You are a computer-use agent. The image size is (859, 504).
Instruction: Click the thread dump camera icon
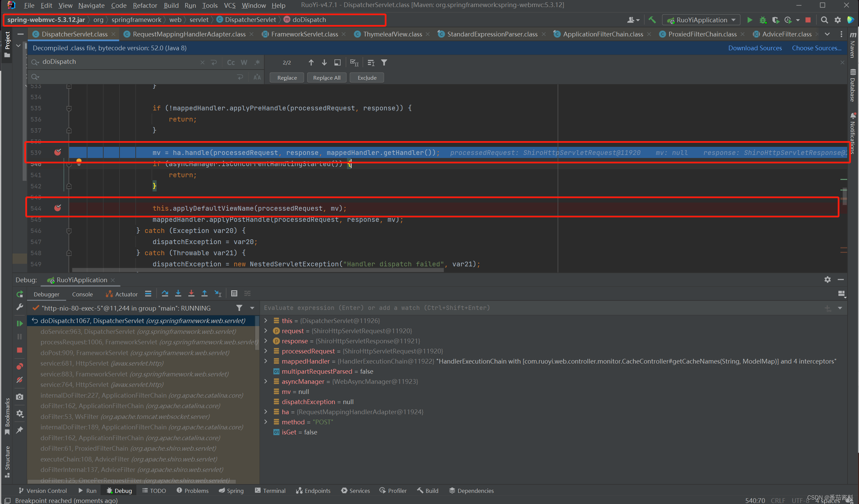tap(20, 397)
